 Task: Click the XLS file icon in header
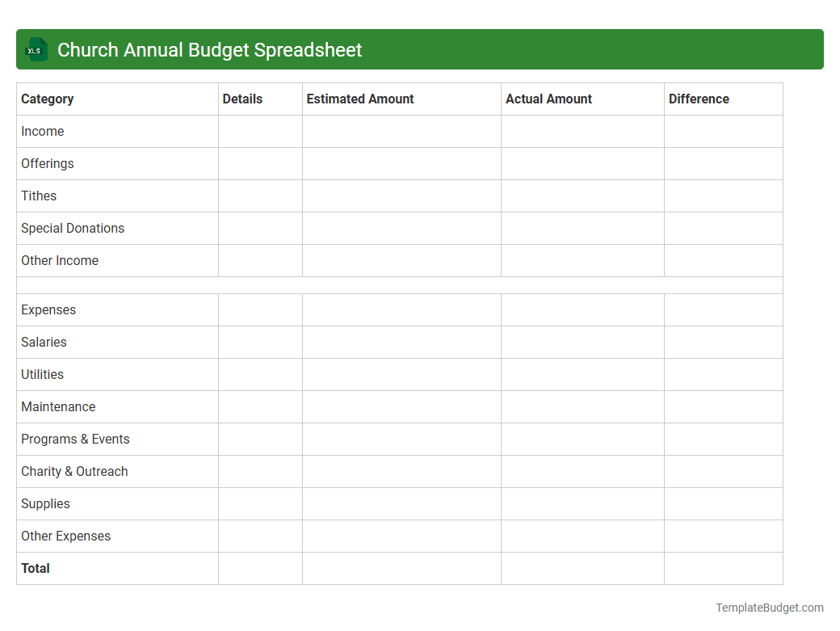[36, 49]
